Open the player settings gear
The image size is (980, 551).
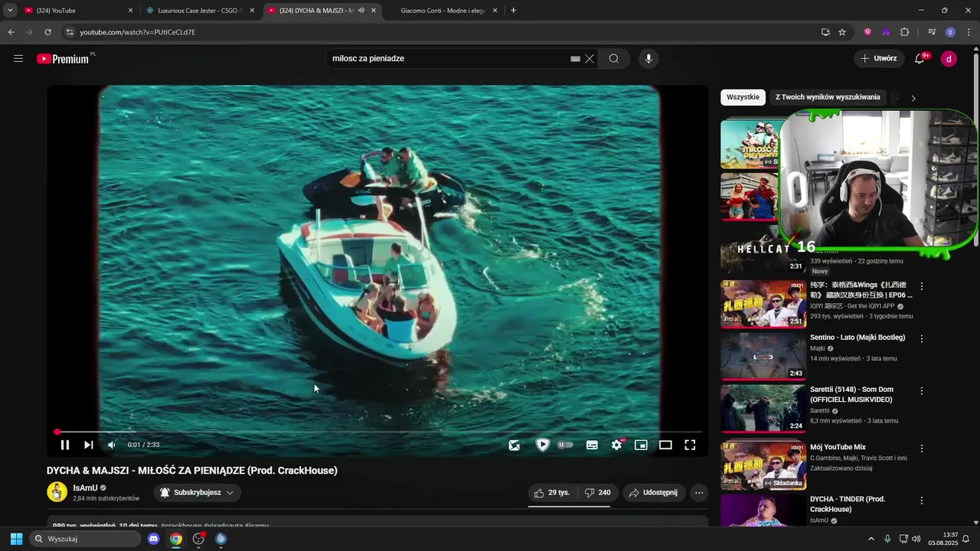point(616,445)
